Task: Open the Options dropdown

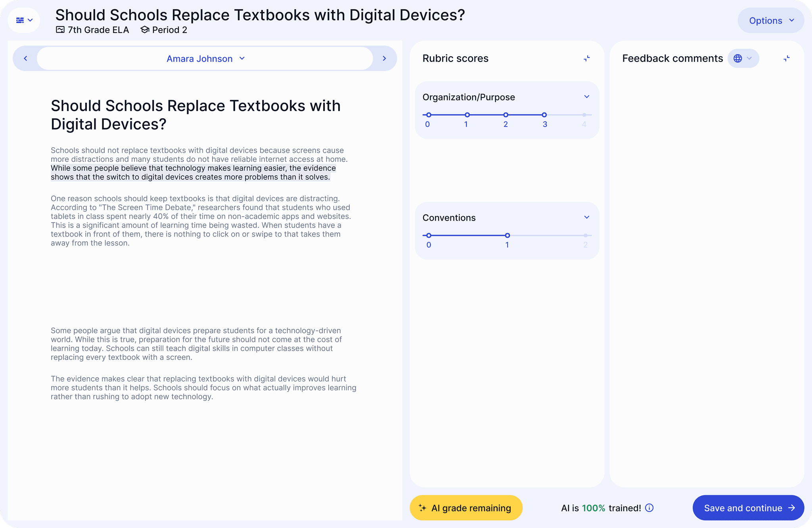Action: (770, 20)
